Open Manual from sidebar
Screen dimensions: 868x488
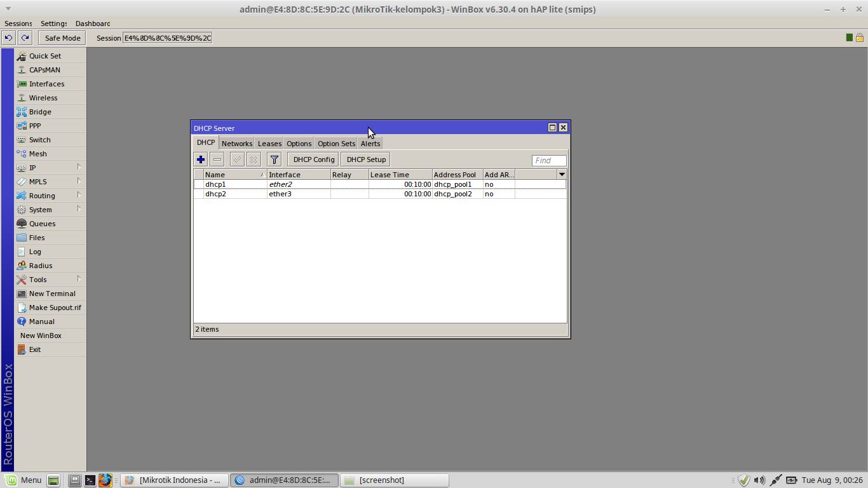(50, 322)
